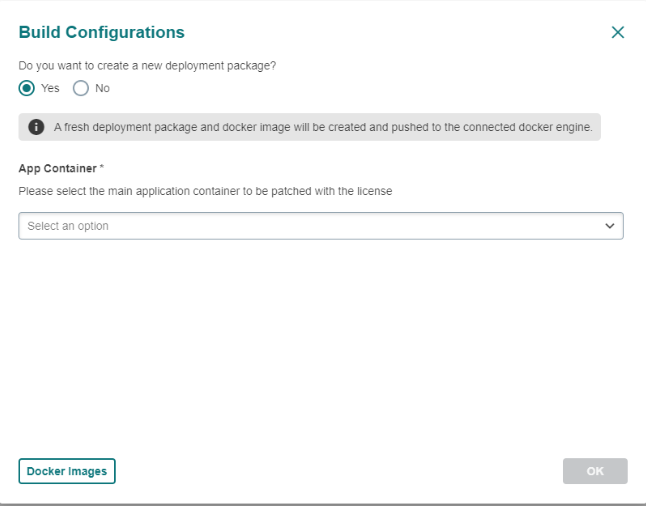Click the info icon in the gray banner

tap(36, 127)
